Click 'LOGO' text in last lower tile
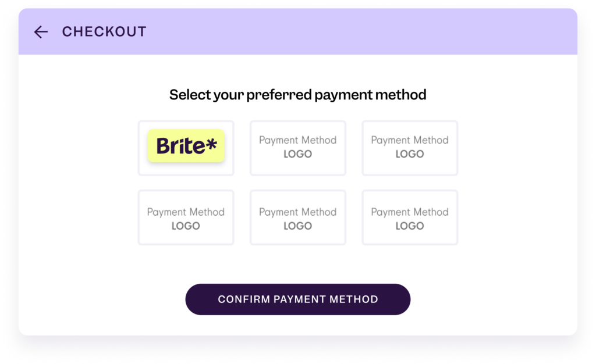Screen dimensions: 596x364 tap(410, 226)
